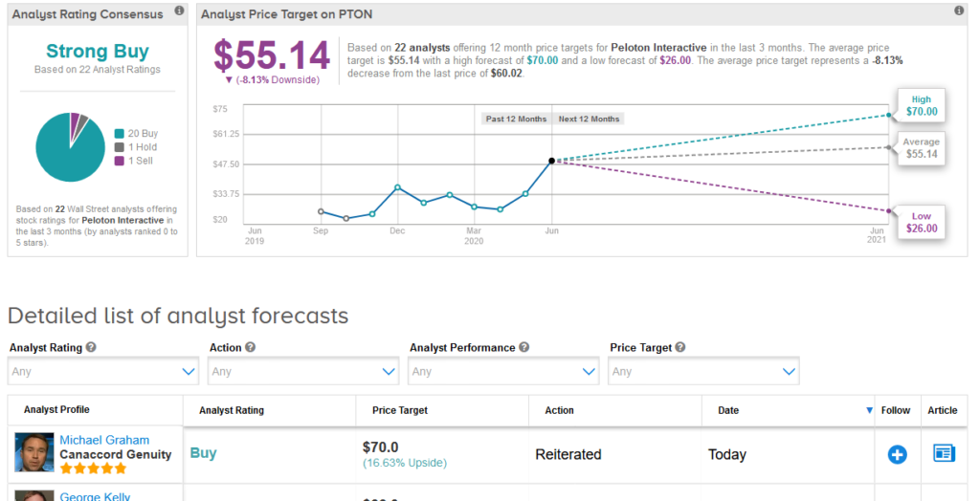Click the Sep data point on price chart

[x=321, y=211]
